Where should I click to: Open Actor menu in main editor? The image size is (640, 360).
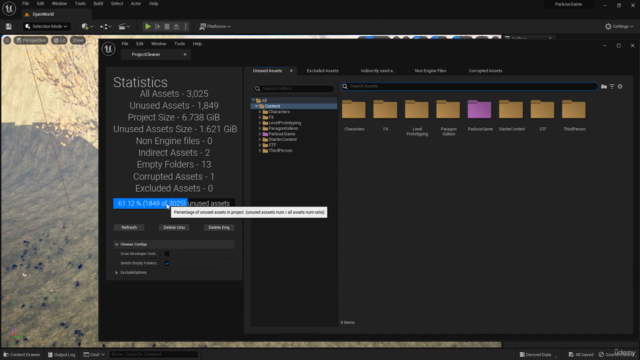click(136, 4)
